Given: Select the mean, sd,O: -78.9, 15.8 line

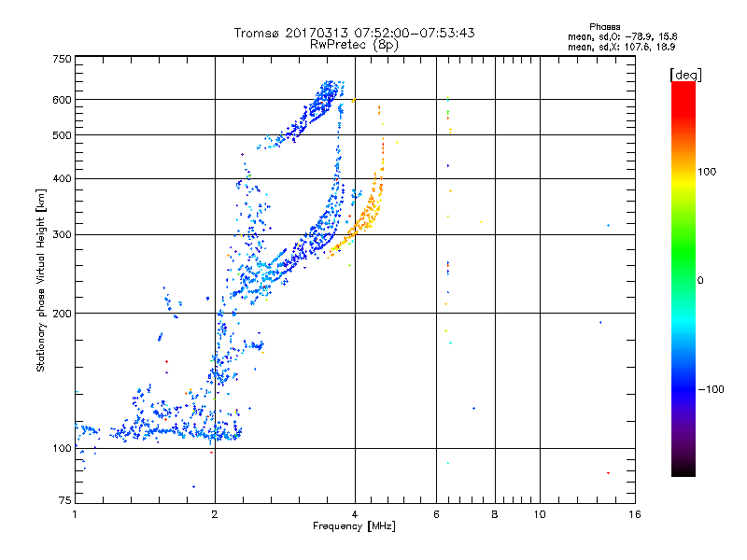Looking at the screenshot, I should (x=622, y=36).
